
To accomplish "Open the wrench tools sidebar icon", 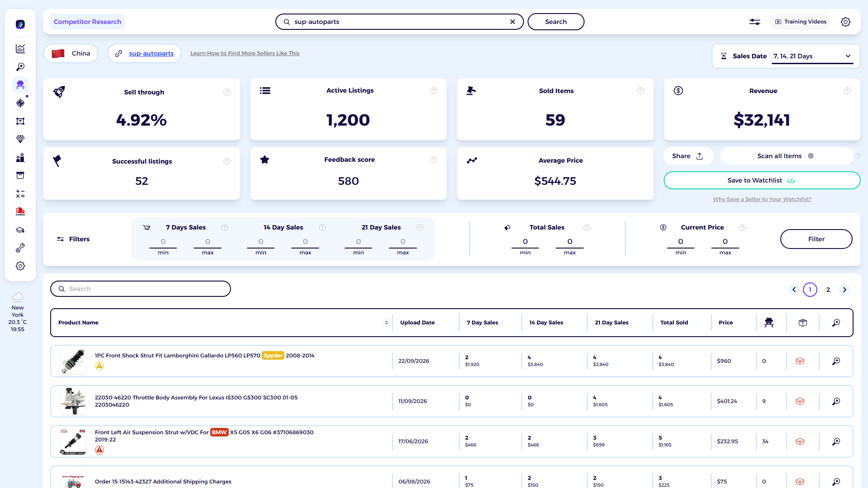I will pos(20,248).
